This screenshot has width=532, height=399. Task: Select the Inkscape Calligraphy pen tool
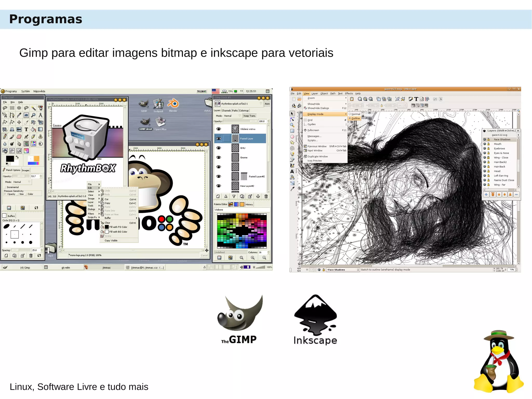[292, 166]
